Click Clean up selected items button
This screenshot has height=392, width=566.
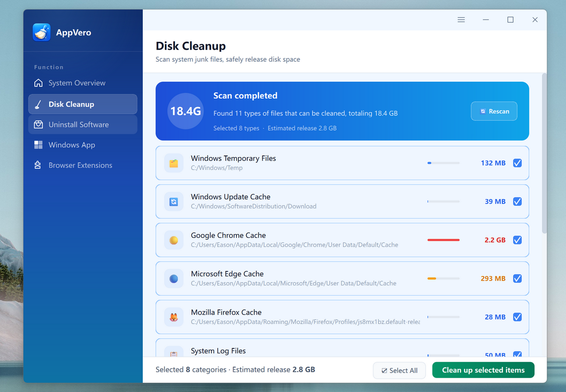[483, 370]
